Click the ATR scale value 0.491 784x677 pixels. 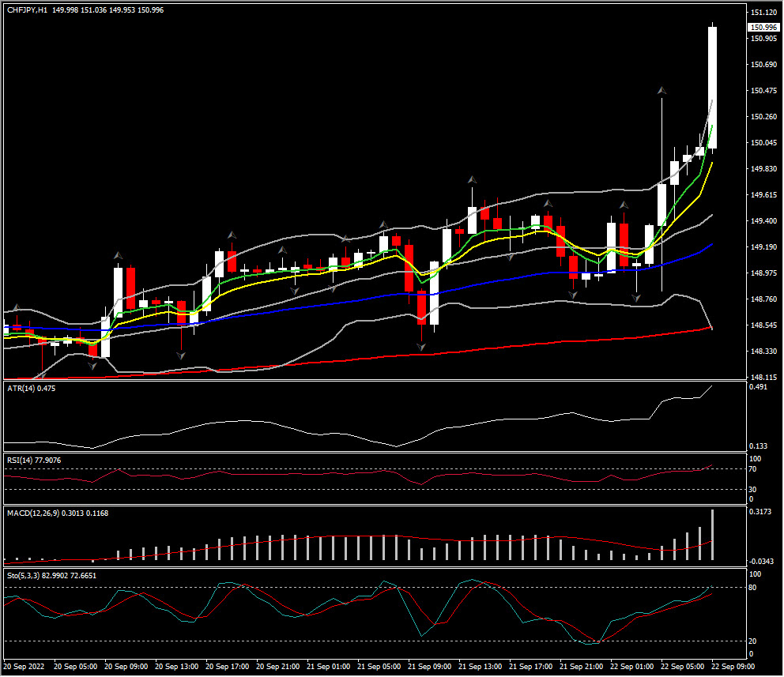[759, 388]
